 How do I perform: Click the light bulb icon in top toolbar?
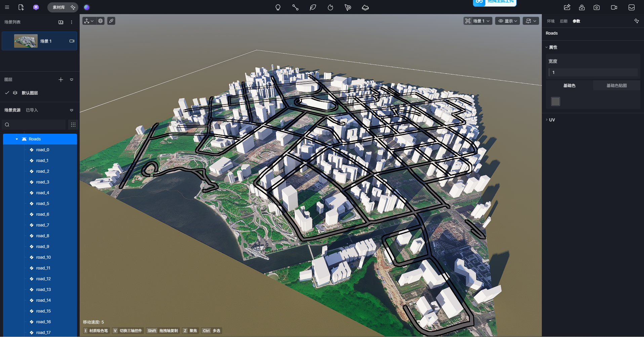[x=278, y=7]
